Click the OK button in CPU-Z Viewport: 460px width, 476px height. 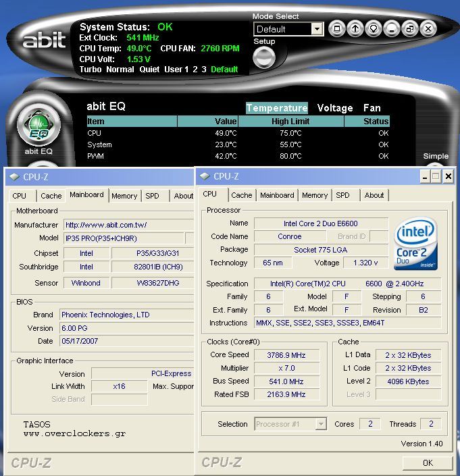click(x=428, y=462)
